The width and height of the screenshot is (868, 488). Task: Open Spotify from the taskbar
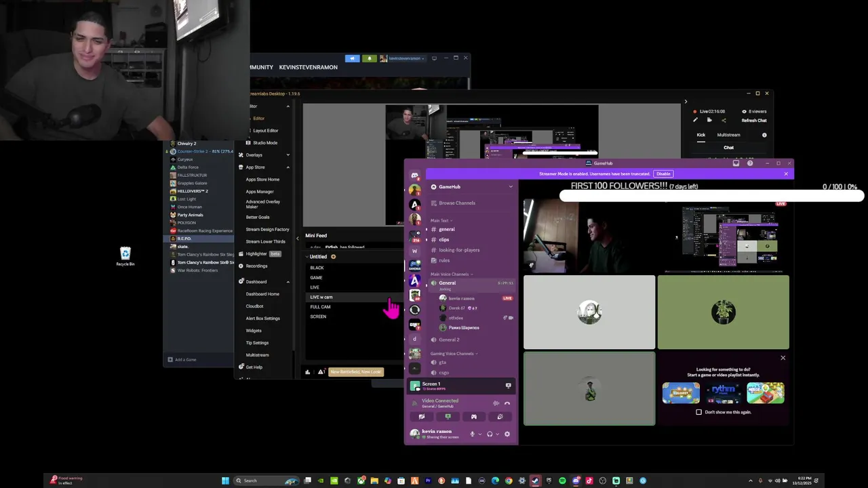pyautogui.click(x=562, y=481)
